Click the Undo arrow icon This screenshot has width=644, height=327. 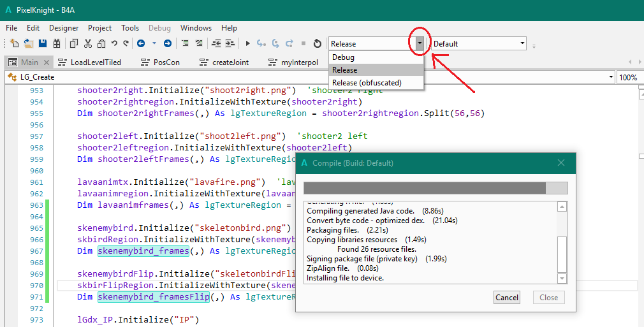(x=114, y=43)
